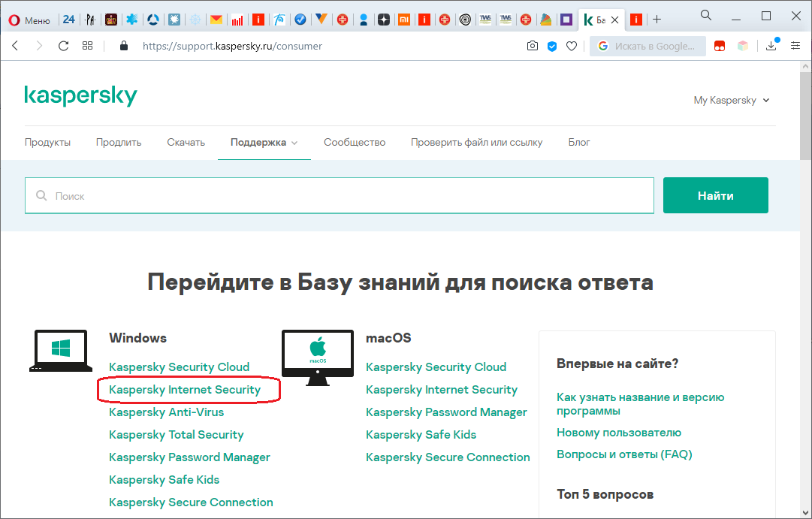Open the Easy Setup sliders icon
The height and width of the screenshot is (519, 812).
tap(795, 46)
